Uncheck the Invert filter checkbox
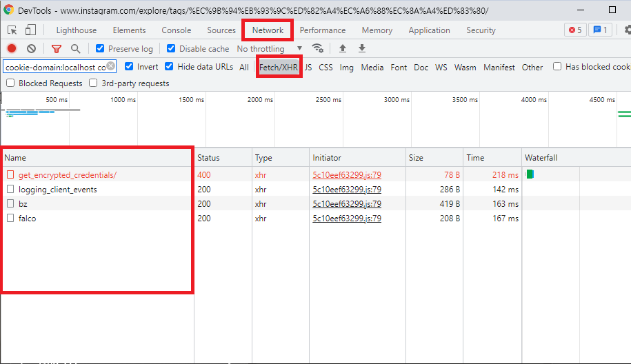 pyautogui.click(x=129, y=66)
